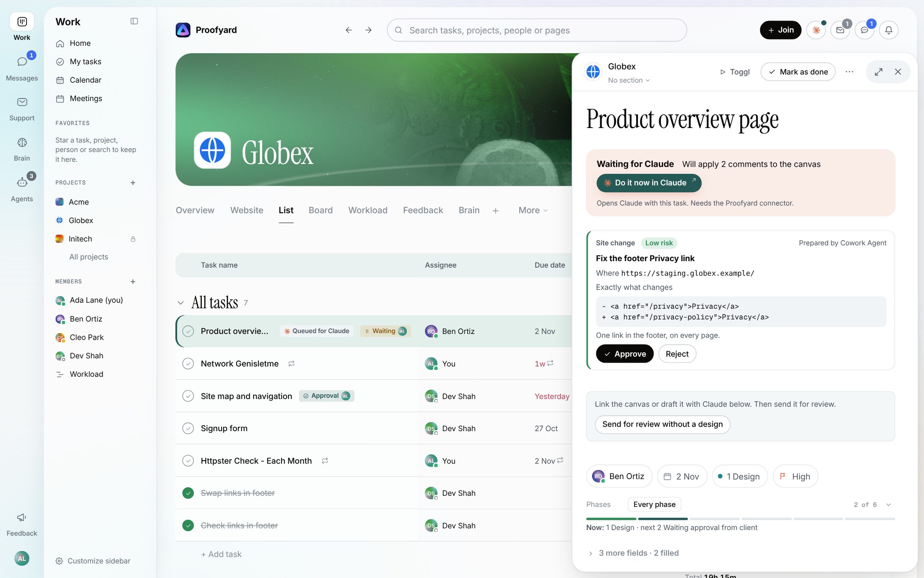The image size is (924, 578).
Task: Click Mark as done
Action: [798, 72]
